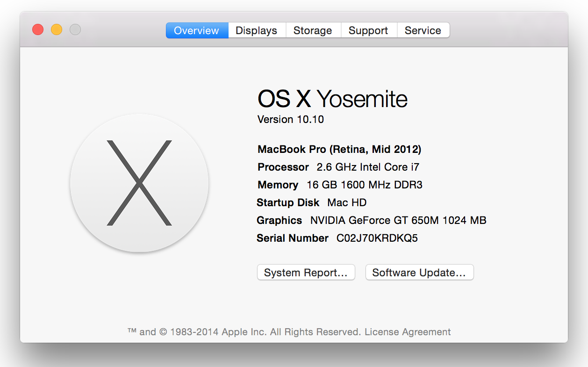Select the OS X Yosemite title text
The width and height of the screenshot is (588, 367).
(x=332, y=99)
